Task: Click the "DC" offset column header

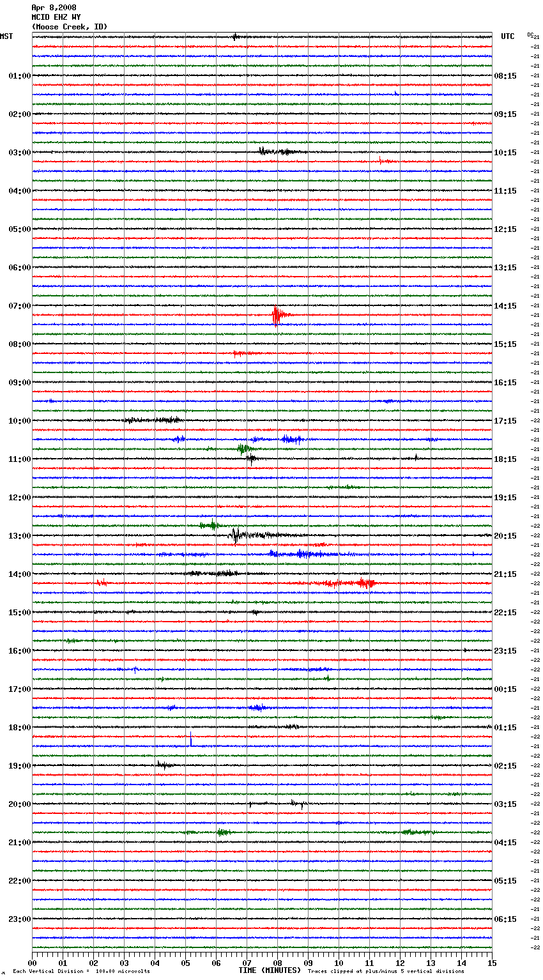Action: click(530, 34)
